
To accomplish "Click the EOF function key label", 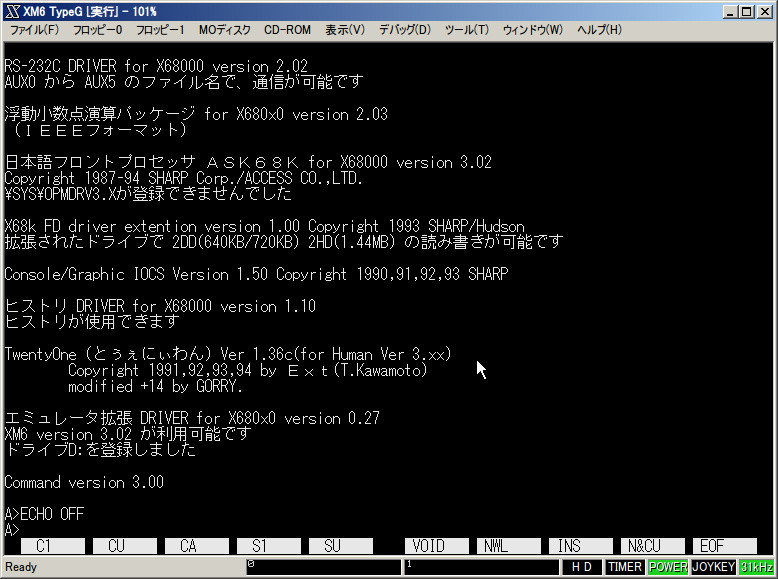I will click(x=724, y=546).
